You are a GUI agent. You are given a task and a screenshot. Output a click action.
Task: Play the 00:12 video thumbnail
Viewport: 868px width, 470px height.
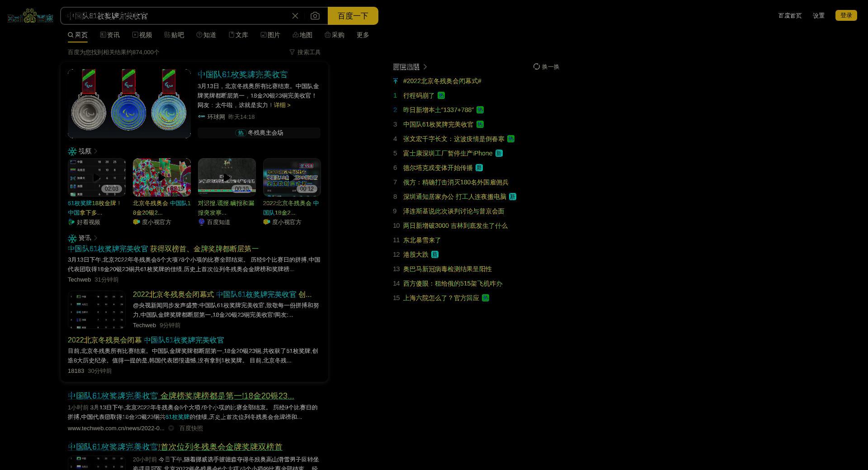[292, 177]
